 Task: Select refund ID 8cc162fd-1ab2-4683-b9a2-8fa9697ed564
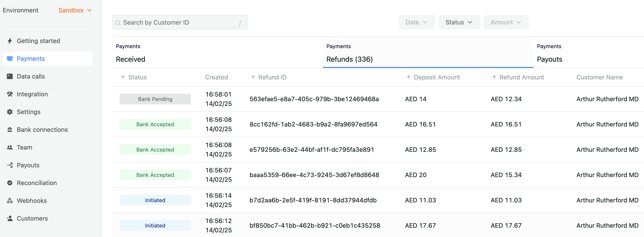(313, 124)
